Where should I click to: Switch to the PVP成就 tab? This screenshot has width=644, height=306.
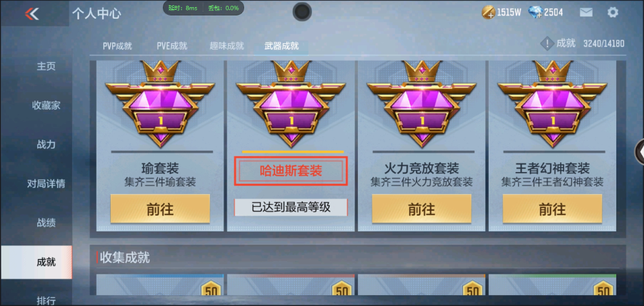[x=117, y=46]
